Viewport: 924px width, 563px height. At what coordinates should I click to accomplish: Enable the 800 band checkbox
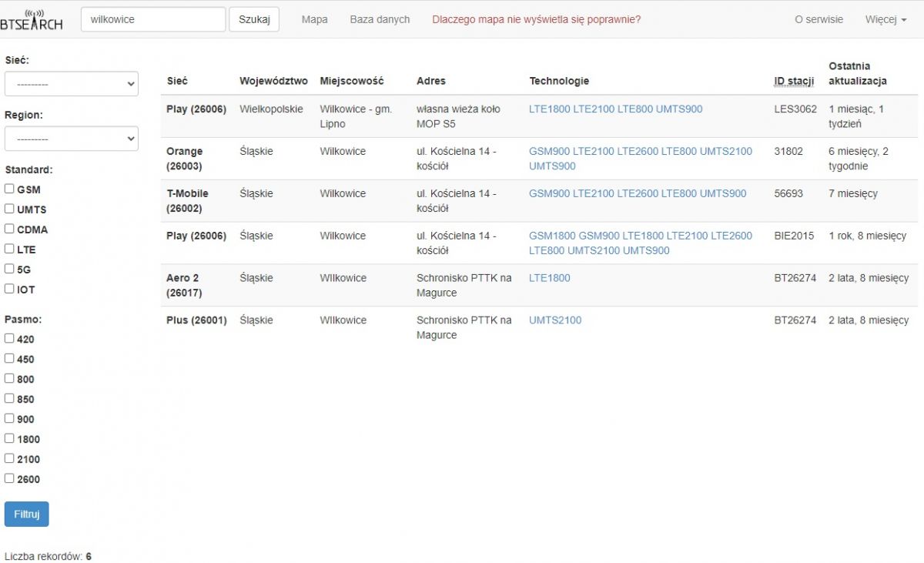tap(9, 378)
